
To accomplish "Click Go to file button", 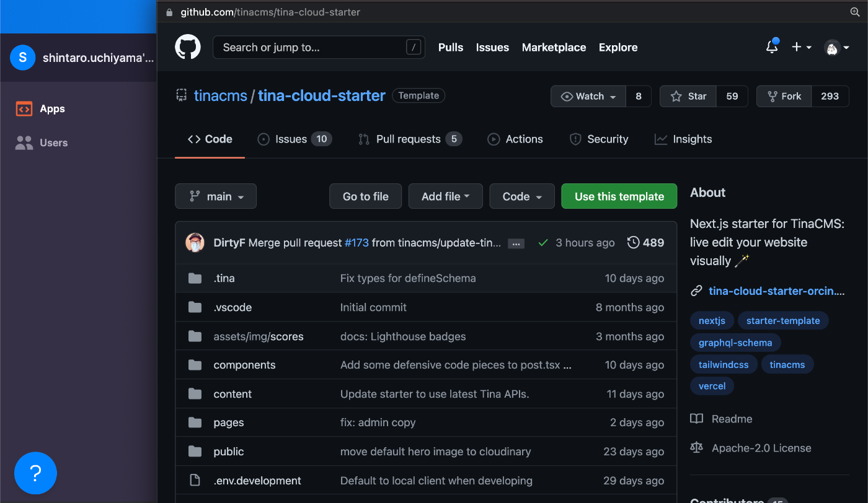I will (x=366, y=196).
